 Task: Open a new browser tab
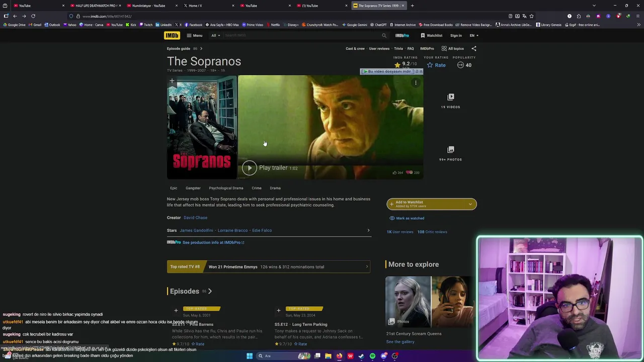coord(412,6)
